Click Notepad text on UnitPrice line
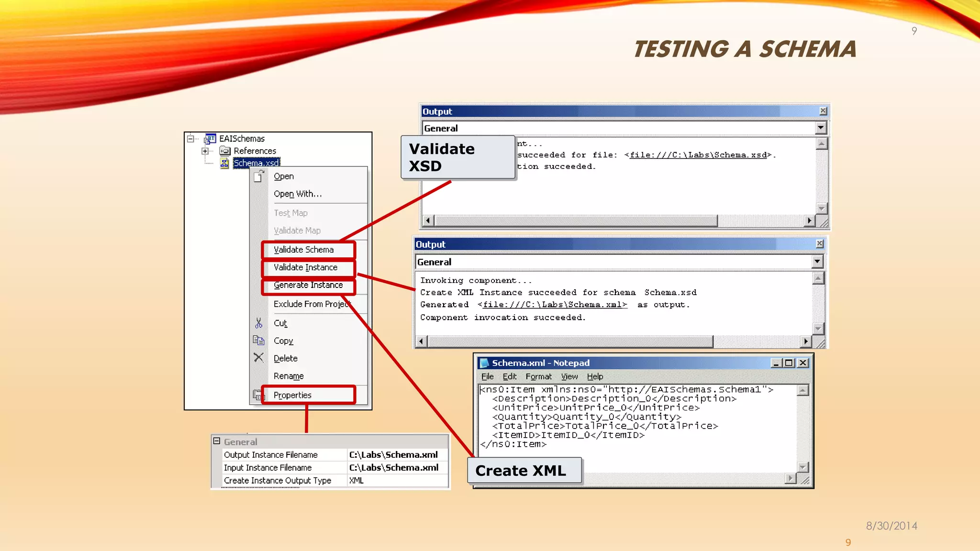The width and height of the screenshot is (980, 551). click(596, 408)
